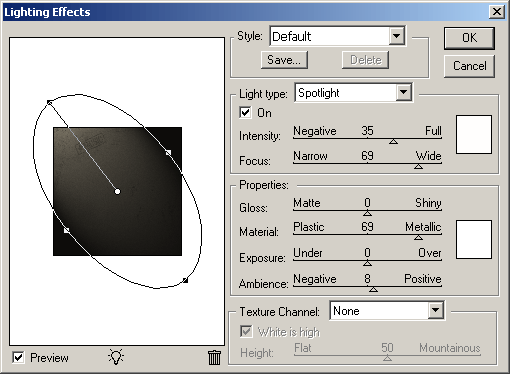Open the Properties material color swatch
This screenshot has height=374, width=510.
(474, 239)
